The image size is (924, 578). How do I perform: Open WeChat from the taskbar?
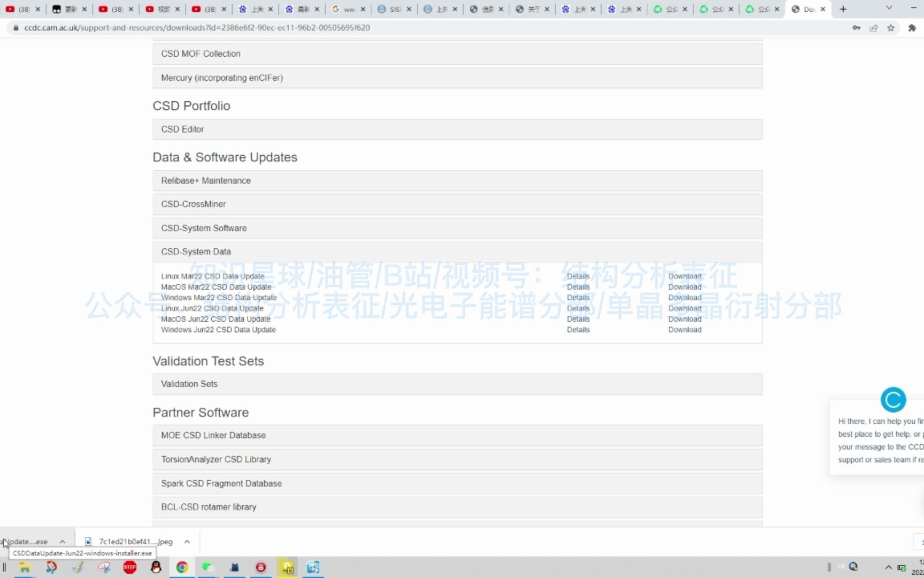208,567
